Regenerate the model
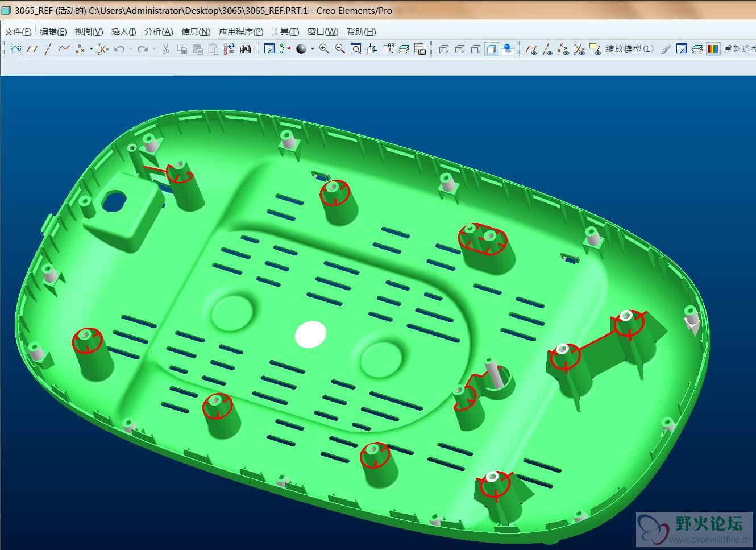Viewport: 756px width, 550px height. pos(229,49)
